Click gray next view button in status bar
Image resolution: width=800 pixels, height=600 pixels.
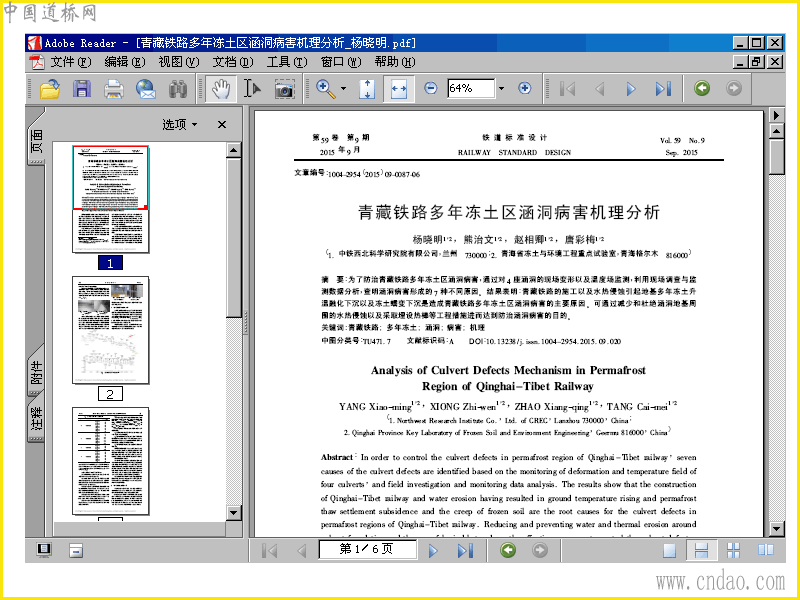[x=540, y=550]
